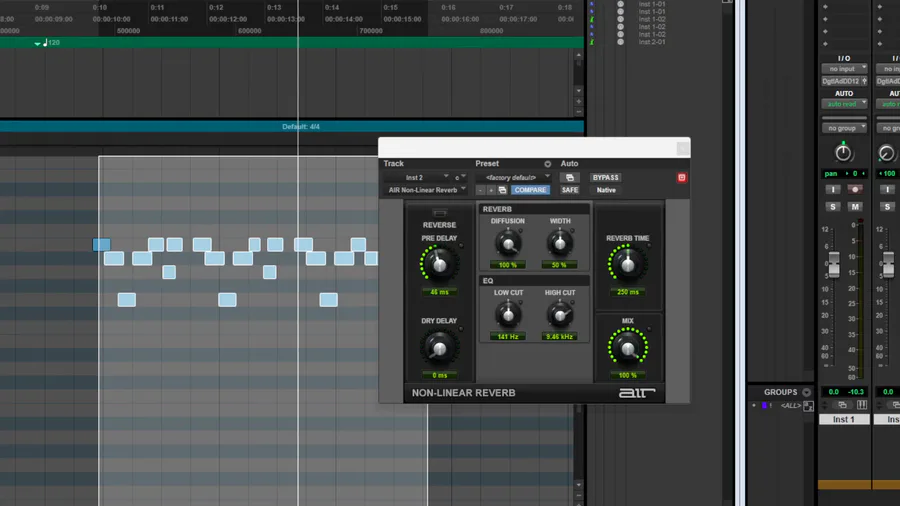Solo the Inst 1 track
900x506 pixels.
point(833,207)
